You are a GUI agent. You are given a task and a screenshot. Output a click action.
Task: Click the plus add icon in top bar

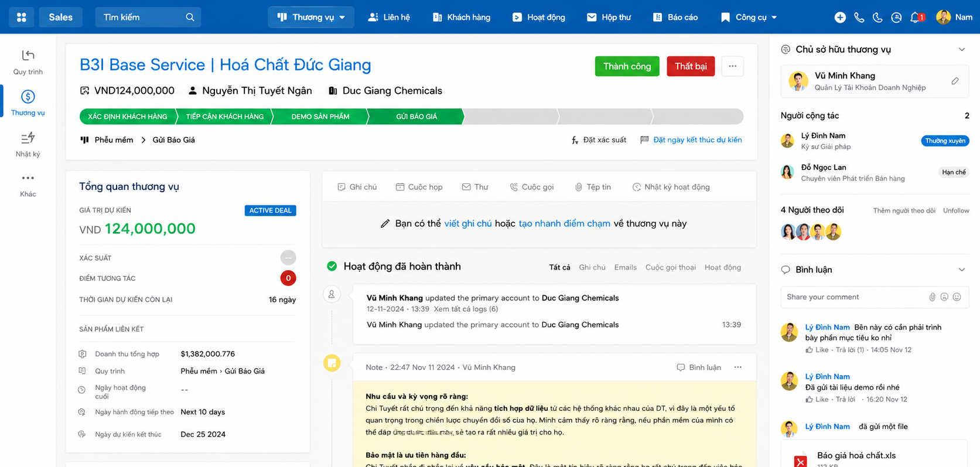pyautogui.click(x=840, y=17)
